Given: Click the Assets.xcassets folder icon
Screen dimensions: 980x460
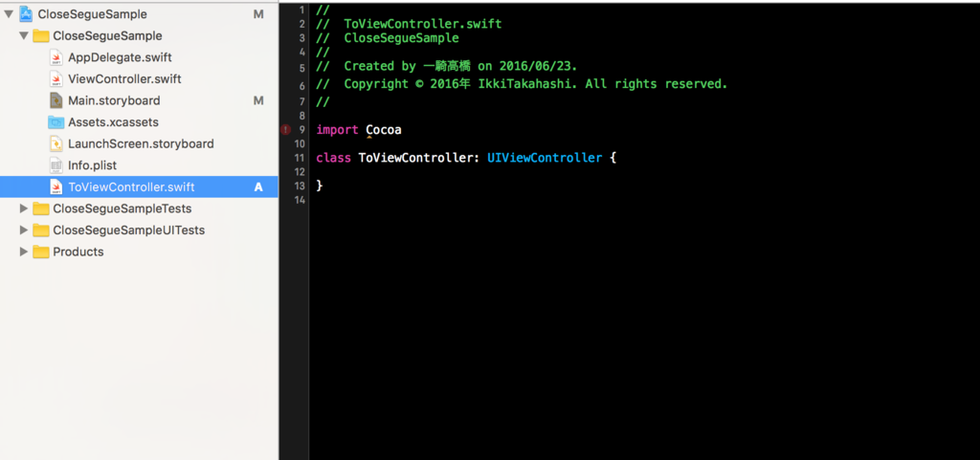Looking at the screenshot, I should coord(56,122).
